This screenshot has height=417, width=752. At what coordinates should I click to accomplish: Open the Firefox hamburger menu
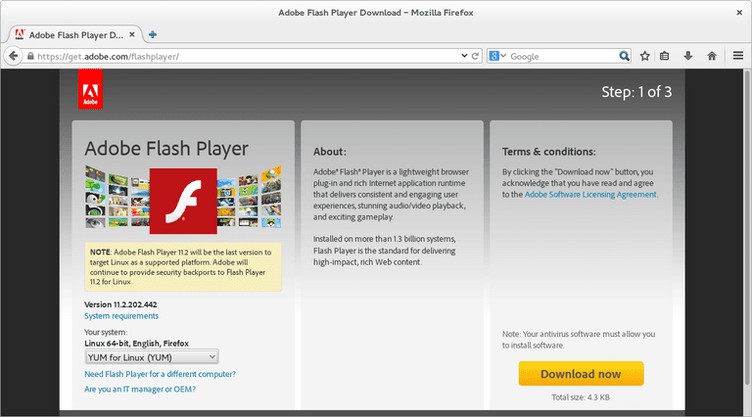(x=738, y=56)
